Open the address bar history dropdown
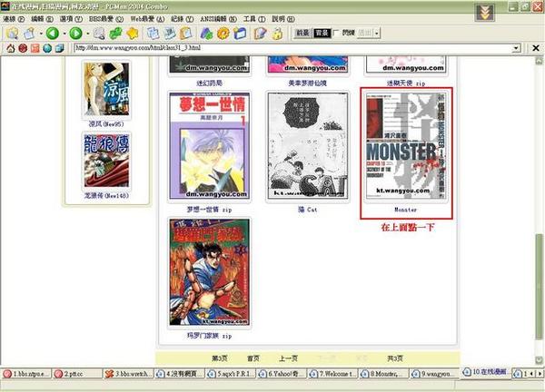This screenshot has width=545, height=392. tap(517, 48)
